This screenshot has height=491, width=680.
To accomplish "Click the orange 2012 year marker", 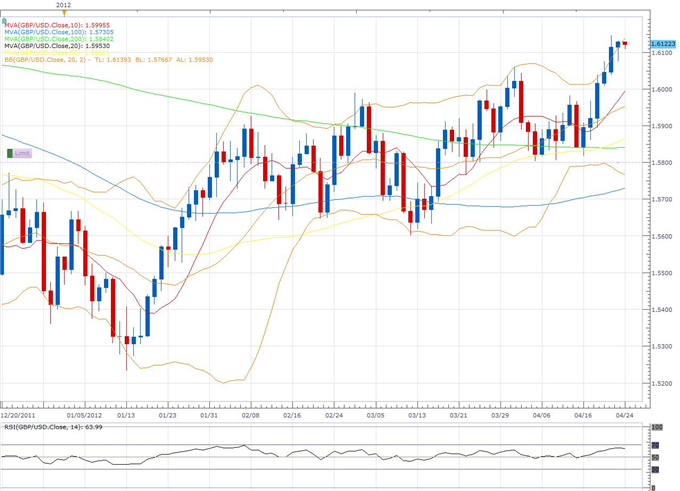I will coord(64,11).
